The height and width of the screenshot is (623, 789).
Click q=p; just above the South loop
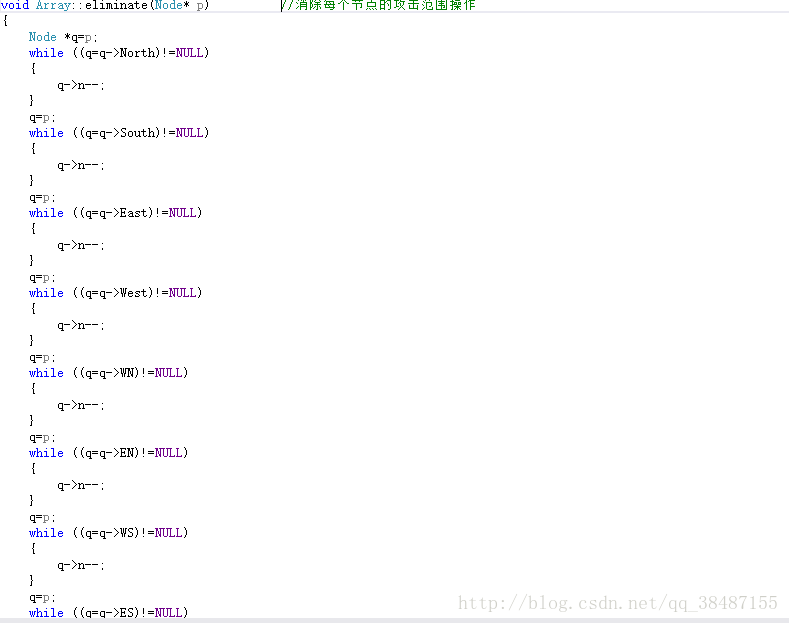tap(42, 118)
